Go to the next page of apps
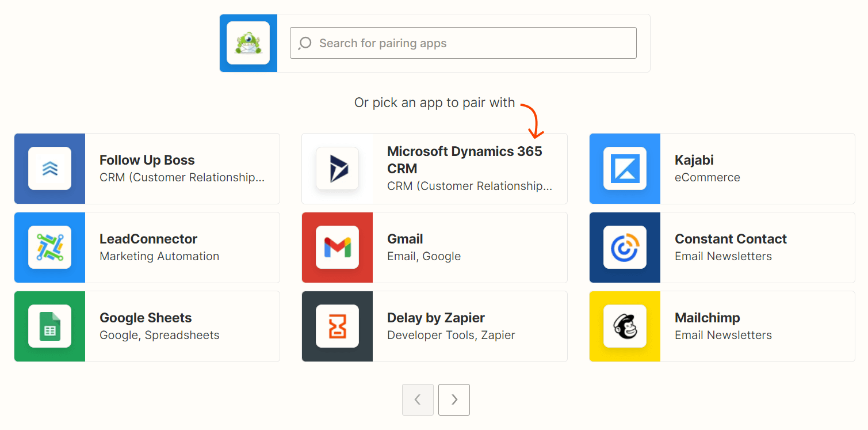 tap(453, 399)
